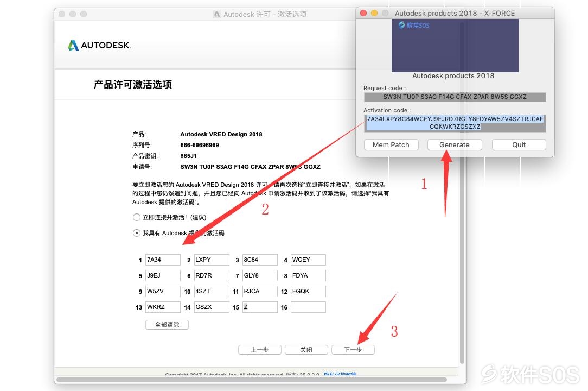
Task: Click the Autodesk logo in the activation window
Action: tap(99, 46)
